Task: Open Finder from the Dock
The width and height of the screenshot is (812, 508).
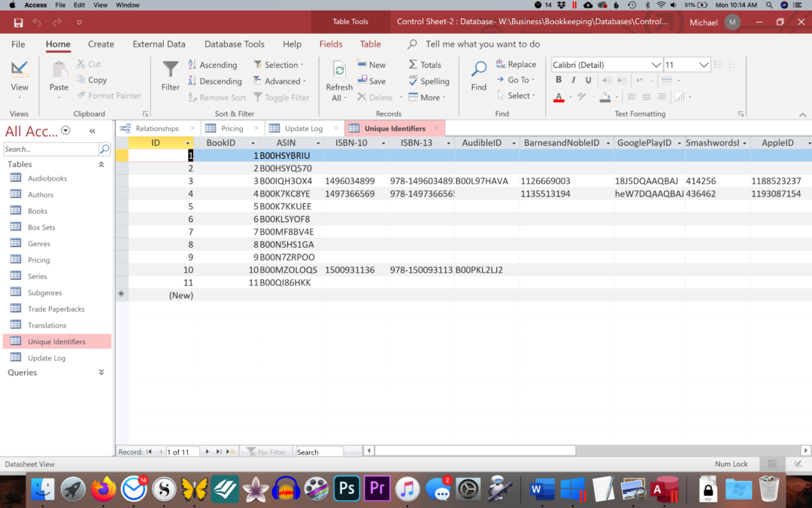Action: click(42, 488)
